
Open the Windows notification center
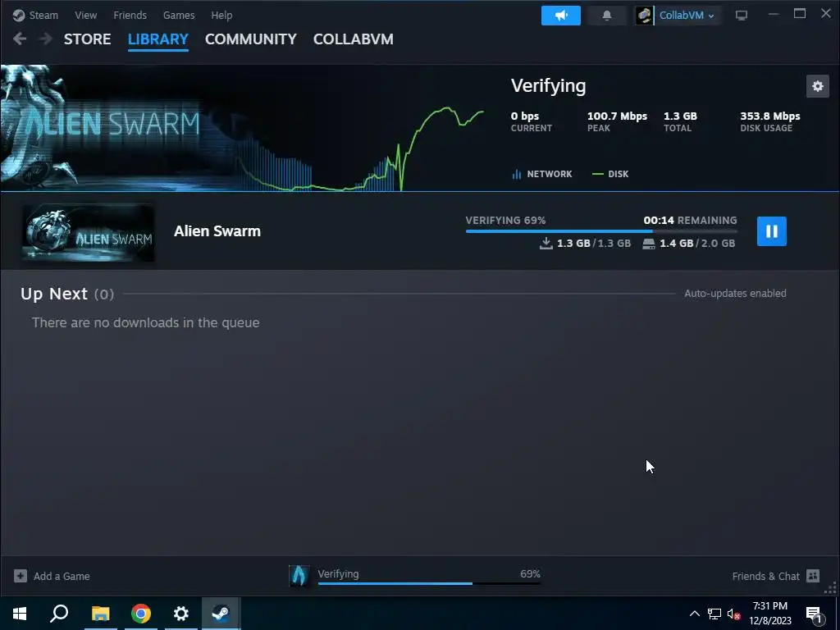(815, 614)
